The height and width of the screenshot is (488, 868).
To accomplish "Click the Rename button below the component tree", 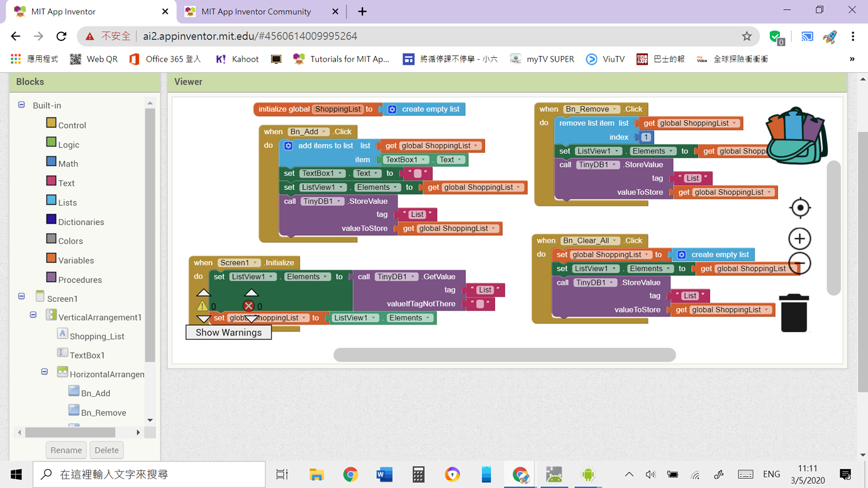I will (66, 450).
